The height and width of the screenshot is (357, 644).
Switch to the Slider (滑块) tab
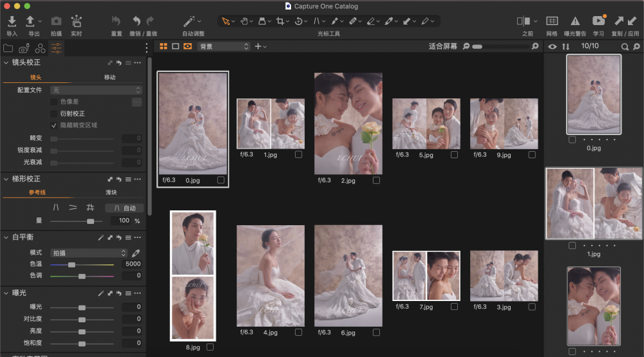(111, 192)
